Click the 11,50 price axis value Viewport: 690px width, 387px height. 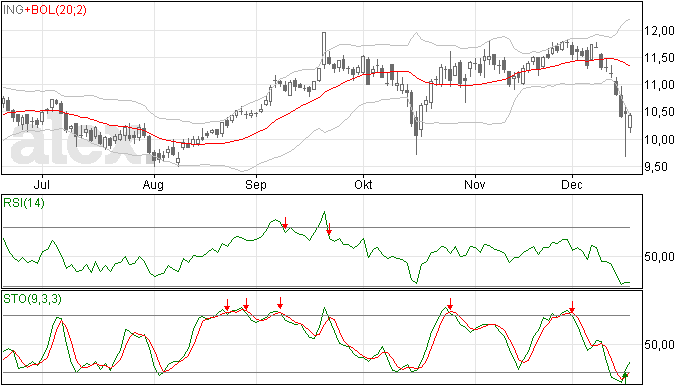(659, 58)
